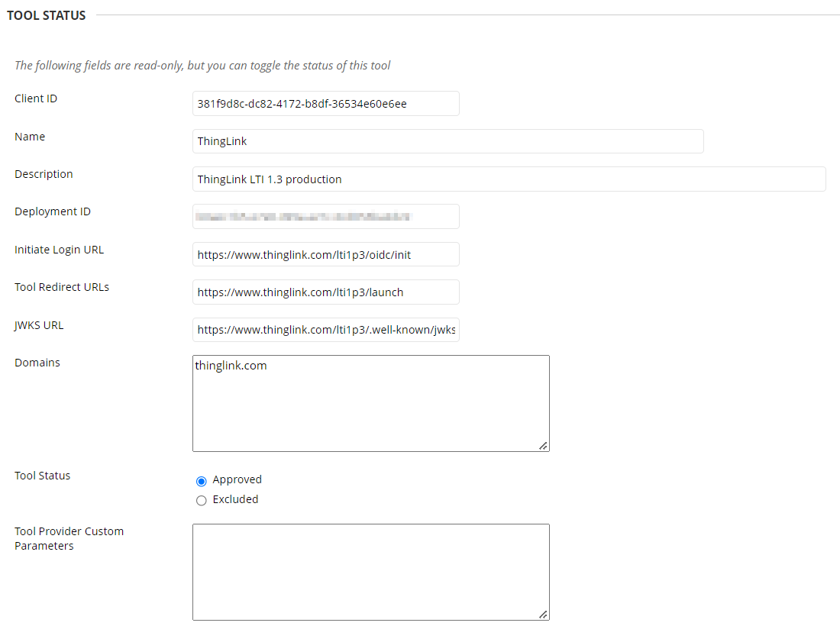Click the Description text field
This screenshot has width=840, height=626.
[x=509, y=179]
